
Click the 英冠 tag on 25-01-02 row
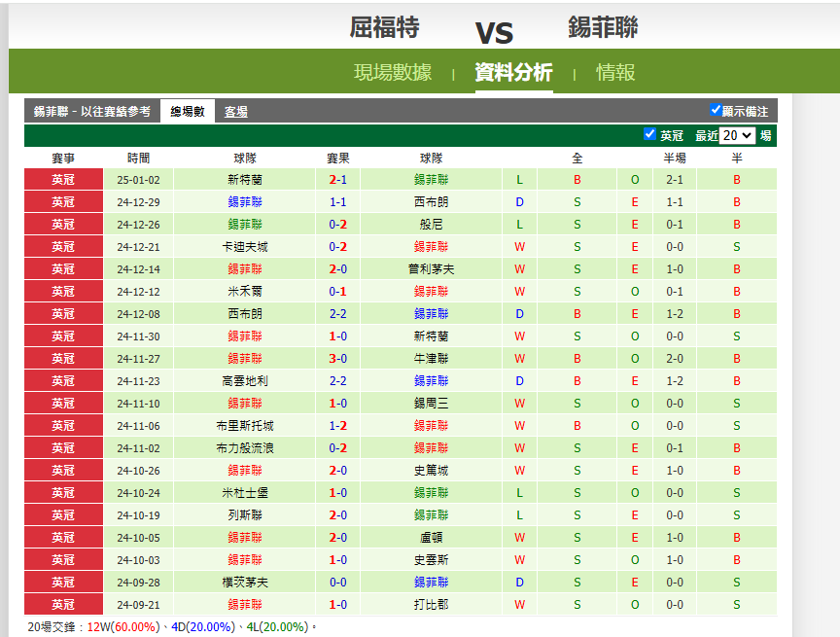[63, 180]
